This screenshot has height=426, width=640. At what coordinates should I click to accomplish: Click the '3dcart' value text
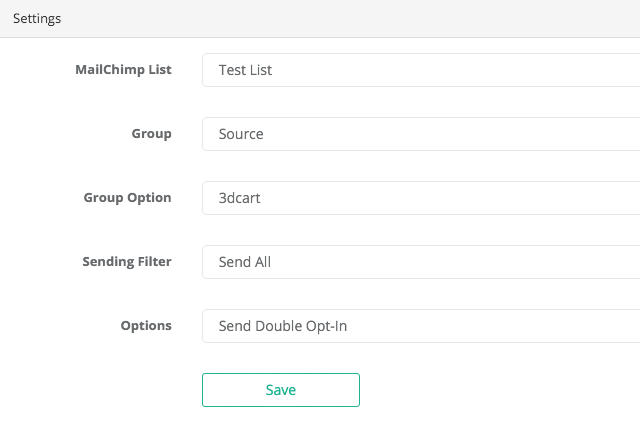point(240,198)
